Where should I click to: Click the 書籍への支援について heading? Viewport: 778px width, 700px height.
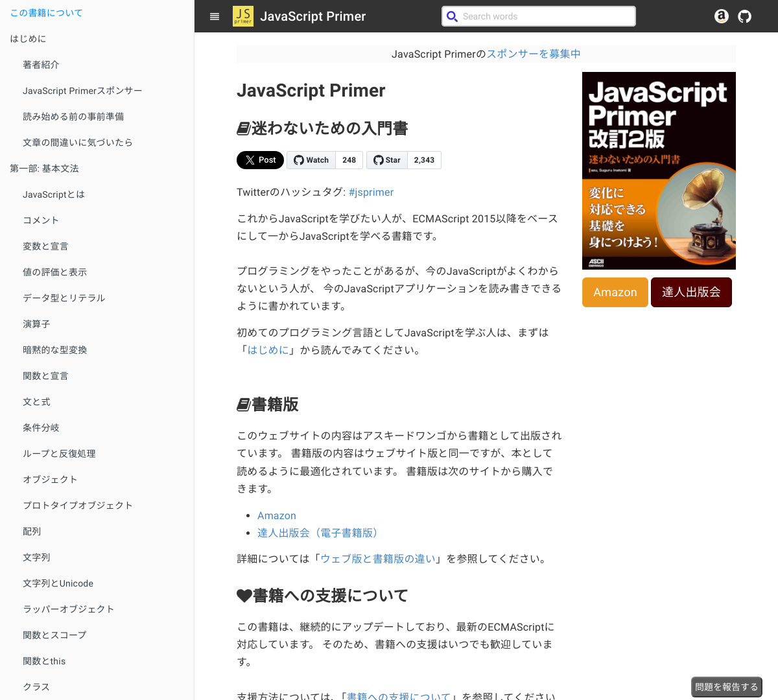pyautogui.click(x=323, y=596)
